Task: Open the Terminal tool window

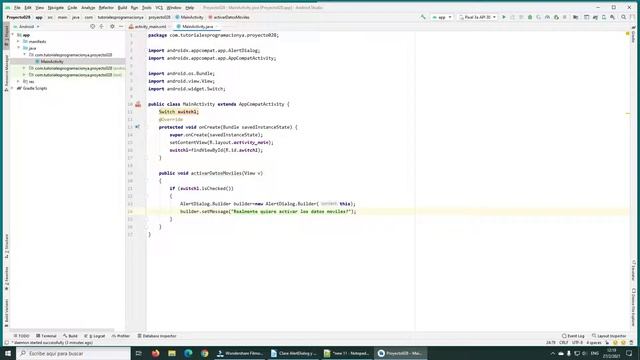Action: point(46,336)
